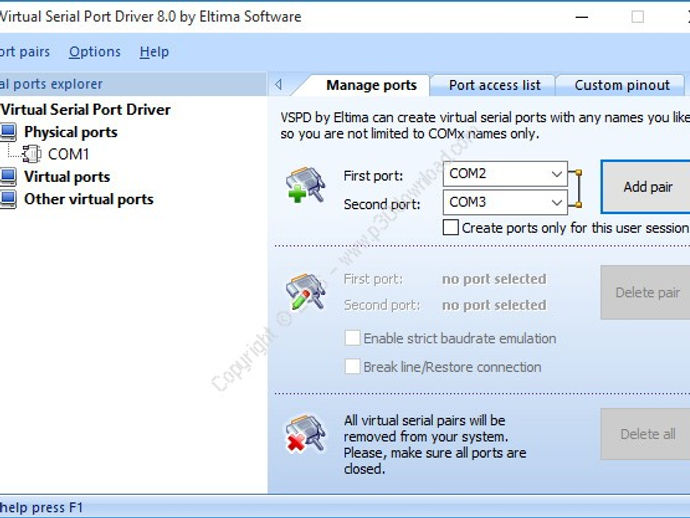Select the Other virtual ports tree node

click(x=88, y=199)
